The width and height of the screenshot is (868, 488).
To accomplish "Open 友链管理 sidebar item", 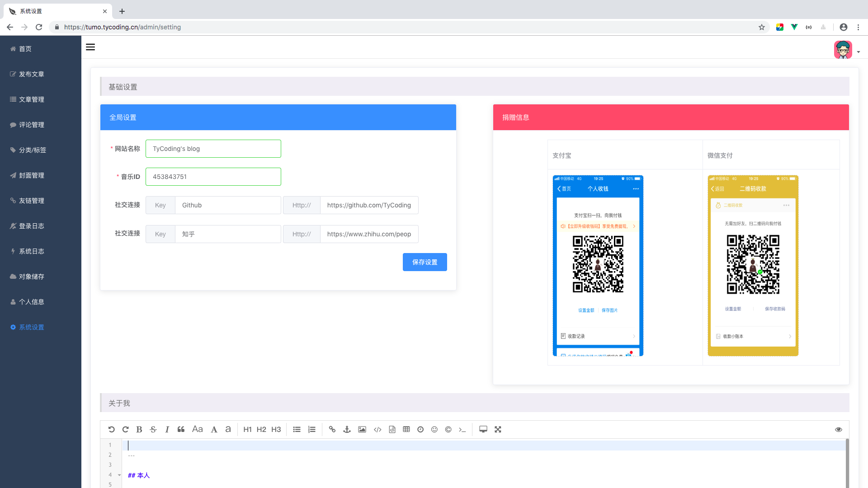I will click(32, 201).
